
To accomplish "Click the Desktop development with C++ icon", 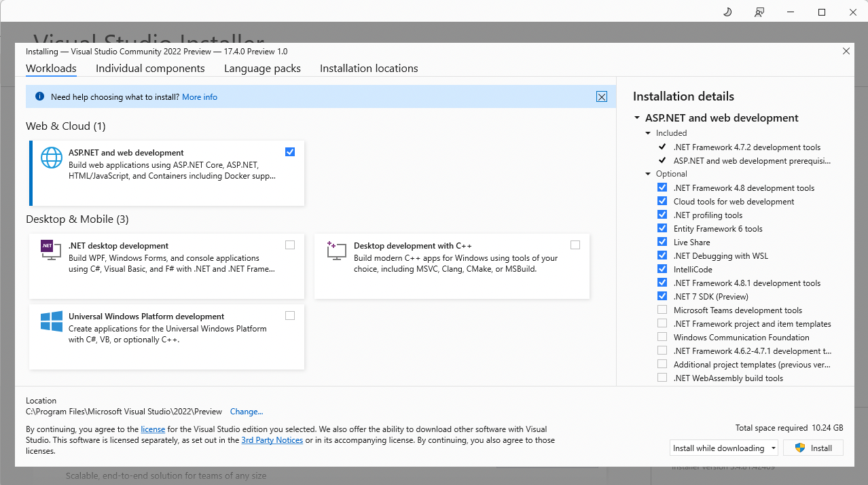I will 336,250.
